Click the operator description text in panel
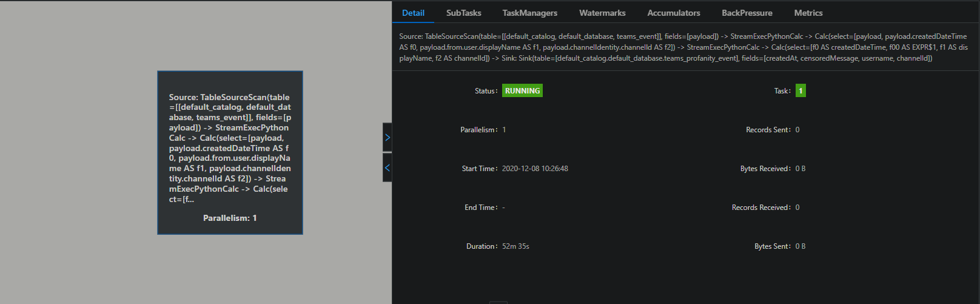This screenshot has width=980, height=304. 683,47
